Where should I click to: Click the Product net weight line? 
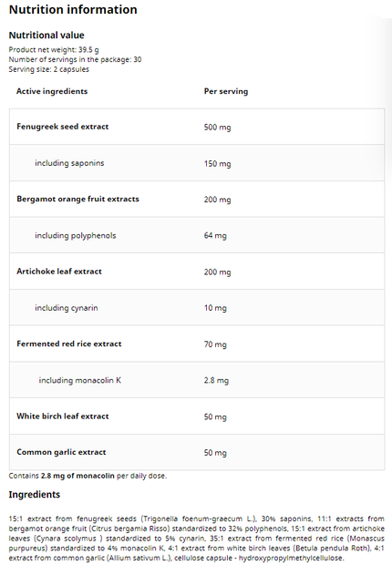coord(54,50)
